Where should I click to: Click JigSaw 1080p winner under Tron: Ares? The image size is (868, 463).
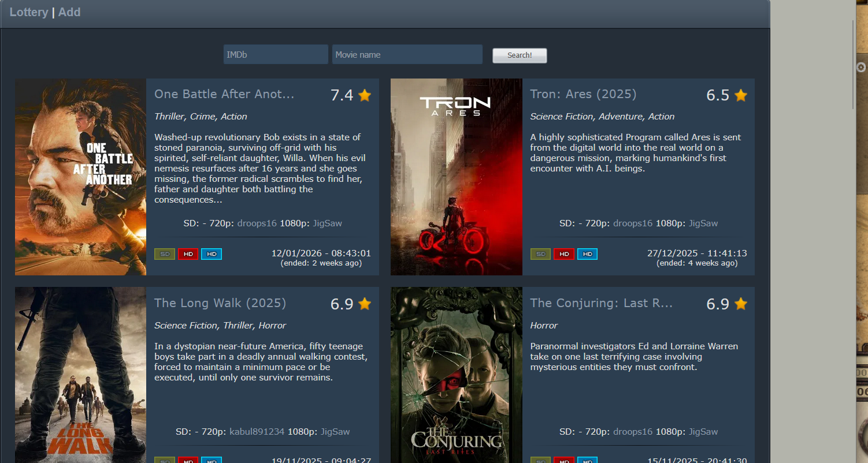point(703,223)
